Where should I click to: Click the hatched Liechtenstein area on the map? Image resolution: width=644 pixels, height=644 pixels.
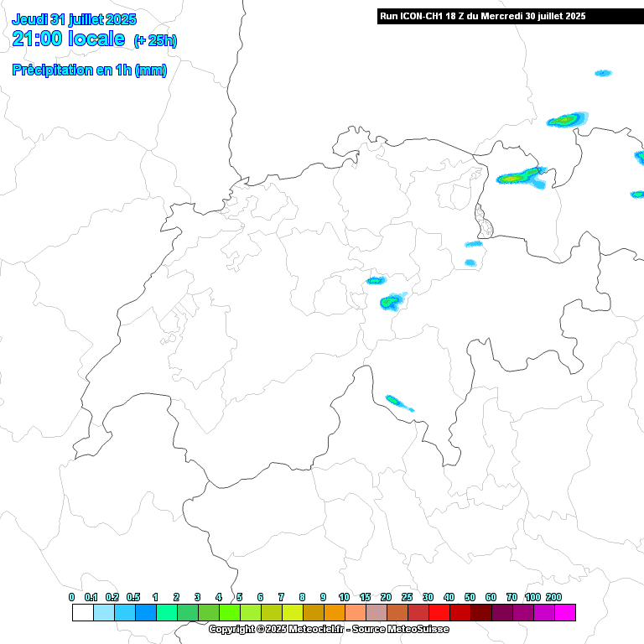click(x=483, y=222)
